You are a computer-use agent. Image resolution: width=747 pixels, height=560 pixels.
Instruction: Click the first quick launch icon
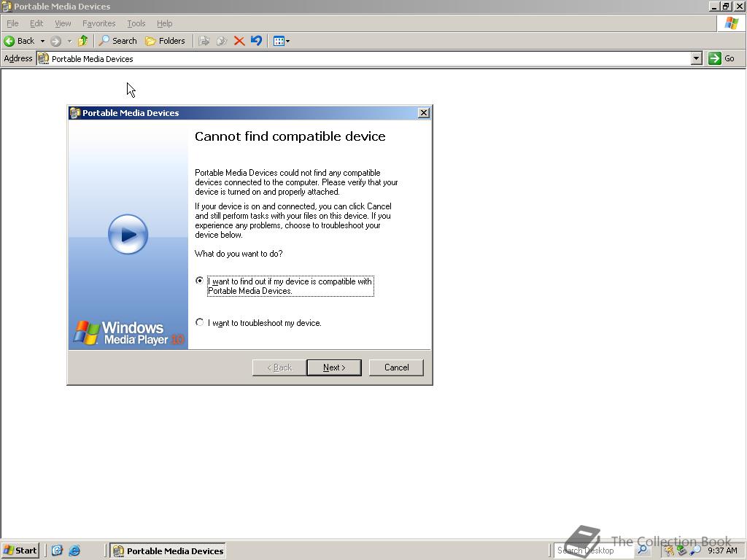coord(57,551)
